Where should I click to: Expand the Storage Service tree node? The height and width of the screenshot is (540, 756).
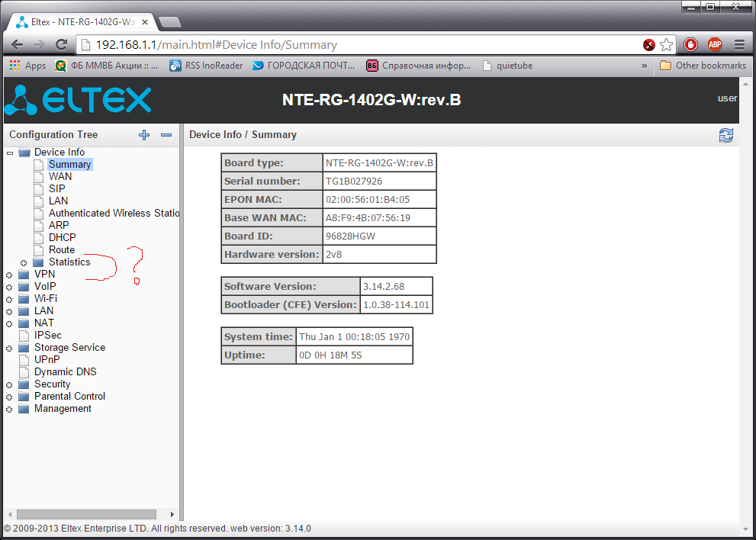(9, 348)
